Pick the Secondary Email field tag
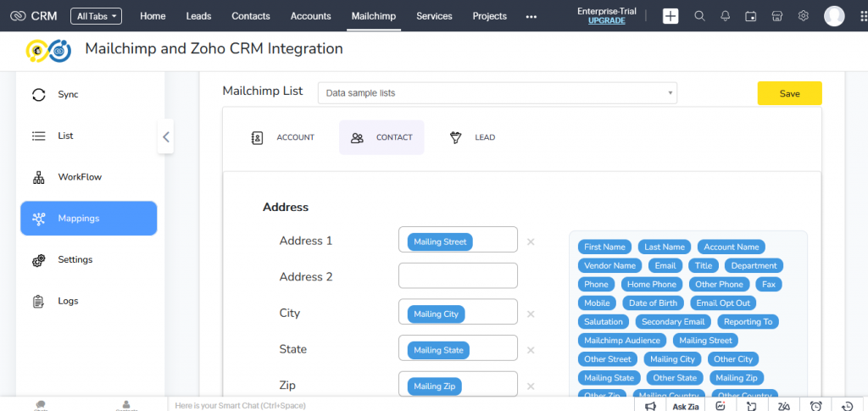 click(x=673, y=321)
